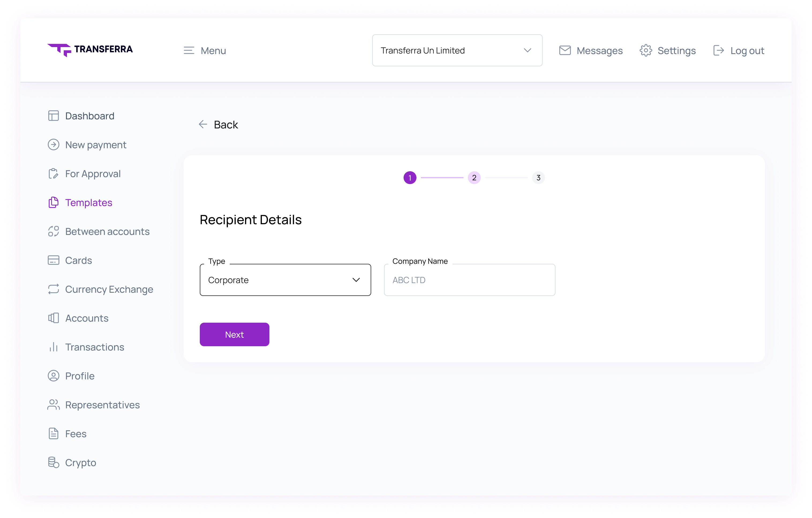The height and width of the screenshot is (518, 812).
Task: Click the Settings gear icon
Action: [646, 51]
